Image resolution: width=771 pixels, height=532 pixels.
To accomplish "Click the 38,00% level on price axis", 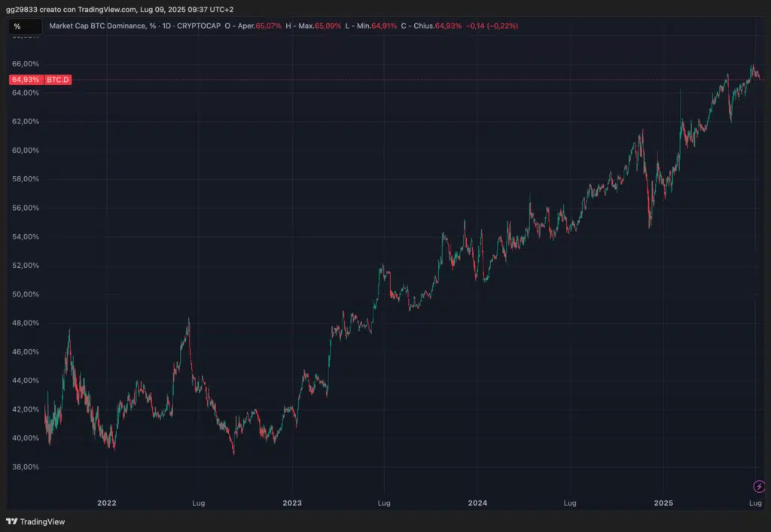I will [25, 467].
